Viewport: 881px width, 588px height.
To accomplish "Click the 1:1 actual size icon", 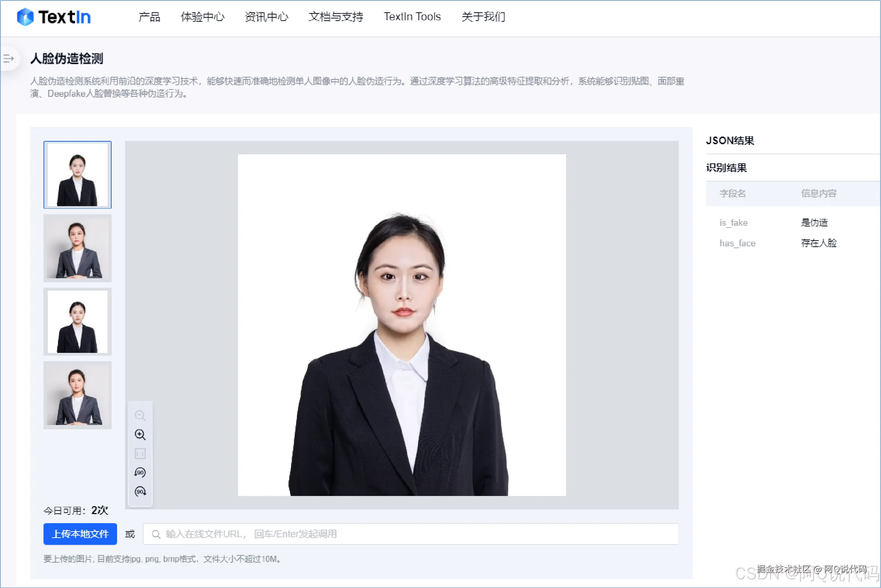I will coord(140,454).
